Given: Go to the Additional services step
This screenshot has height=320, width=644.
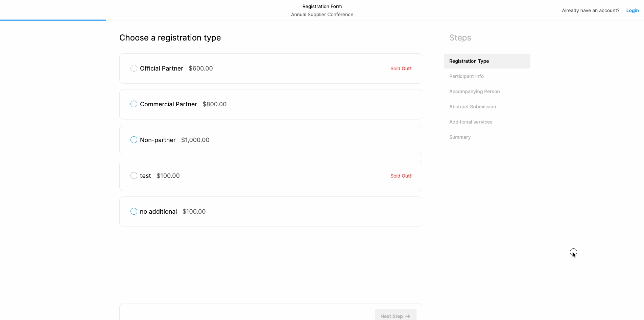Looking at the screenshot, I should (x=471, y=122).
